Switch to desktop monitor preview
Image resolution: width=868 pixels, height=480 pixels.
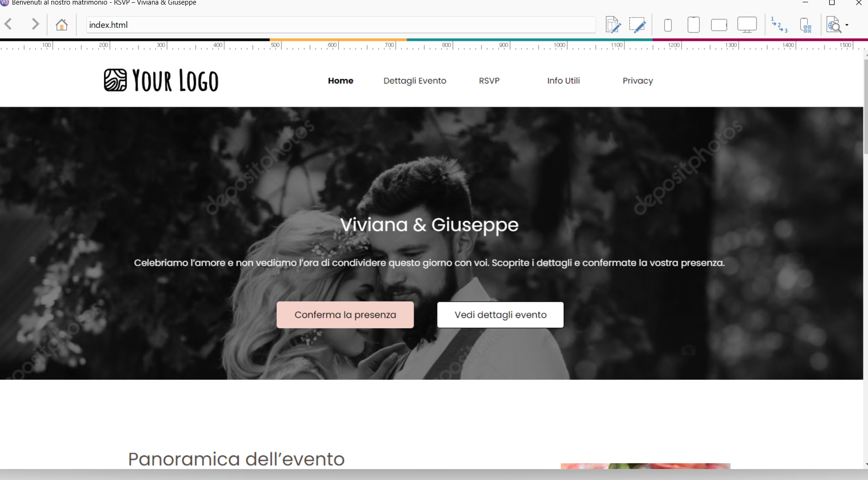(747, 25)
